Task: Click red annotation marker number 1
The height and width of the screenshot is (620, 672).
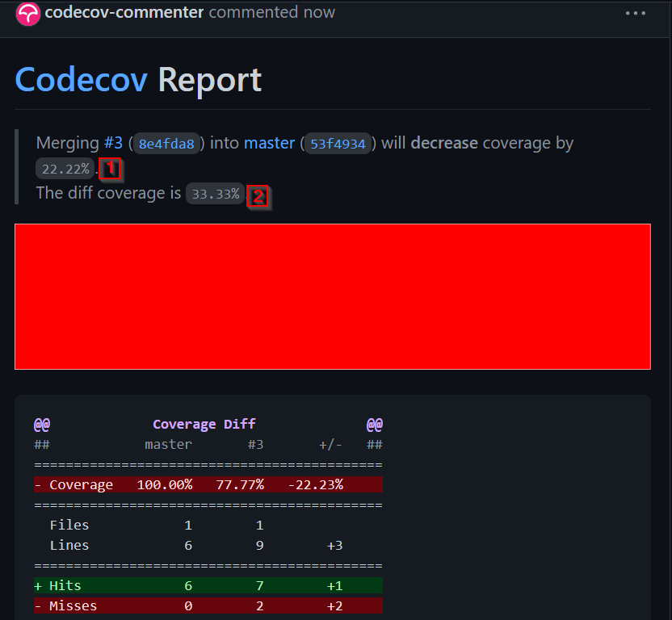Action: pyautogui.click(x=111, y=169)
